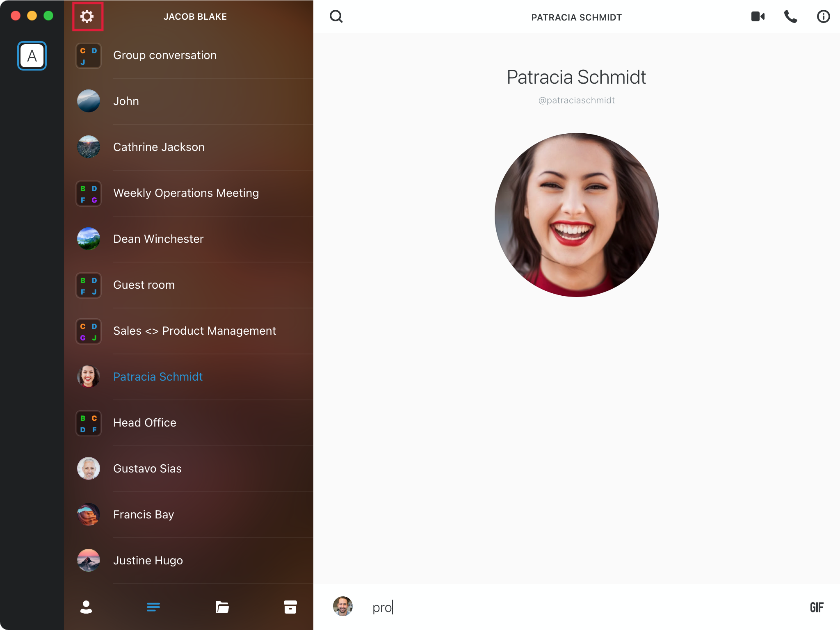Screen dimensions: 840x630
Task: Open Gustavo Sias conversation
Action: click(189, 469)
